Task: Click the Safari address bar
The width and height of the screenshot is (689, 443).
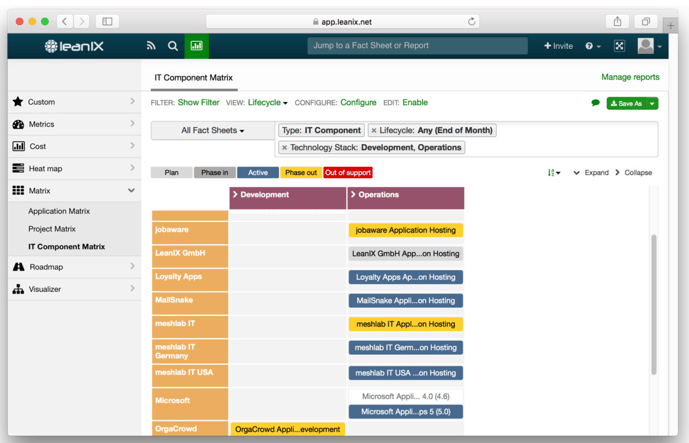Action: [x=342, y=22]
